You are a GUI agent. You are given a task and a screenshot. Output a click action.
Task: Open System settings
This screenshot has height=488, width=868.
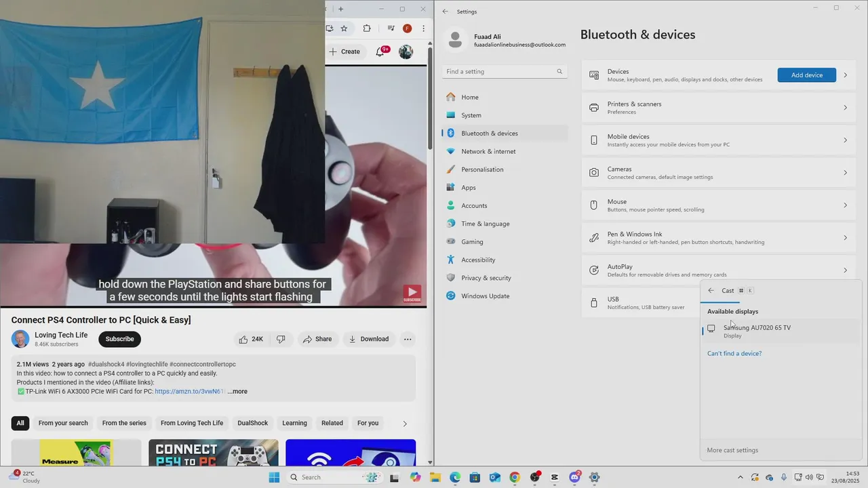pos(505,115)
